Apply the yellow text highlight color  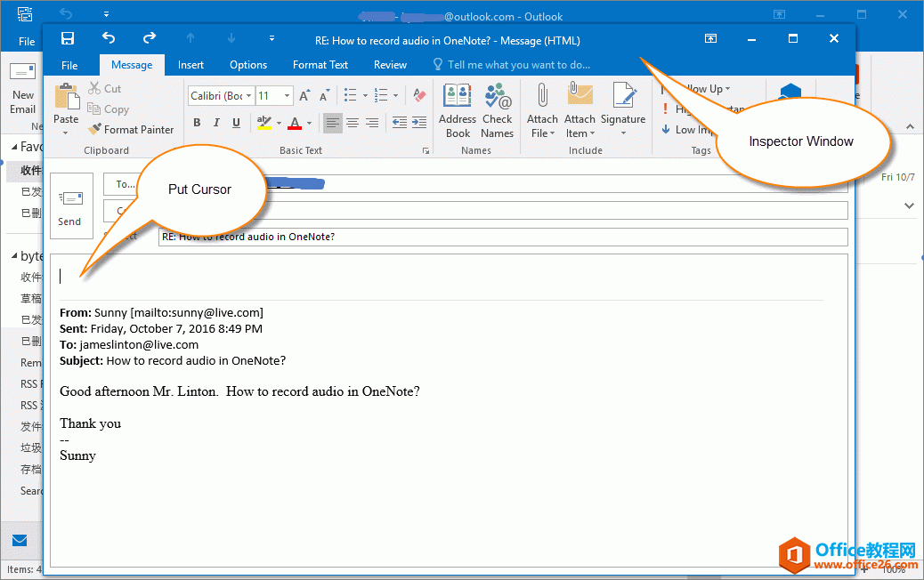[264, 123]
